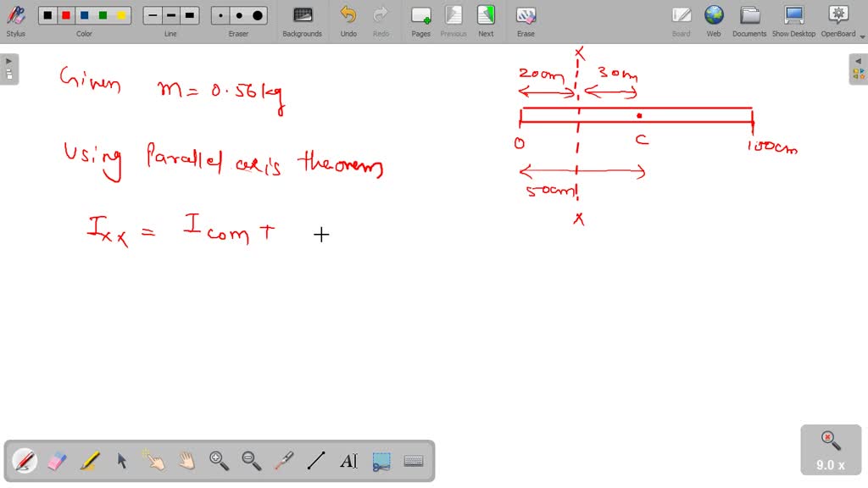Choose the largest eraser size

256,14
